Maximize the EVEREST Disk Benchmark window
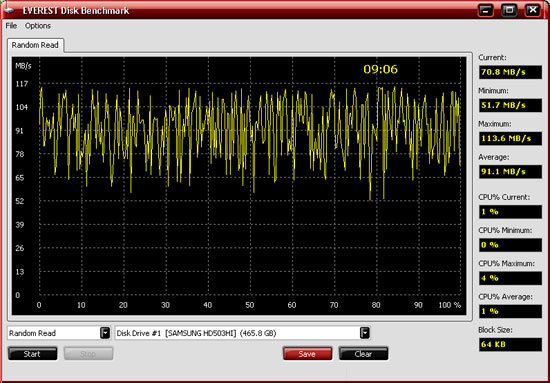The image size is (550, 383). [509, 10]
